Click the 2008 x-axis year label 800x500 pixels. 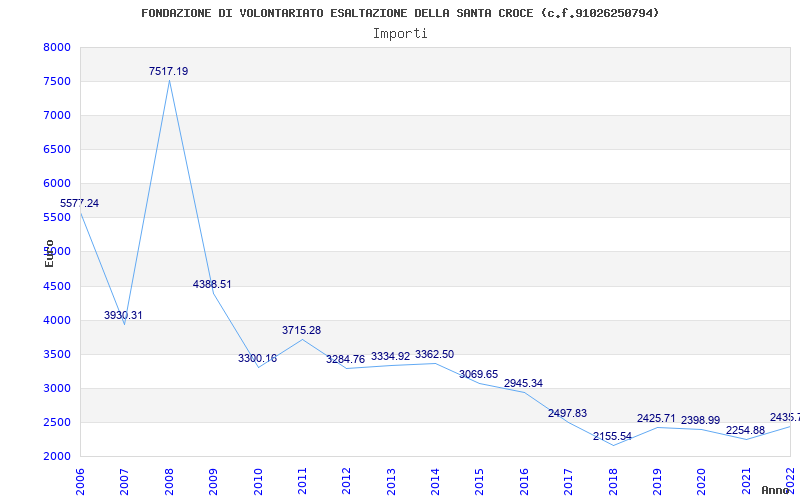click(169, 481)
